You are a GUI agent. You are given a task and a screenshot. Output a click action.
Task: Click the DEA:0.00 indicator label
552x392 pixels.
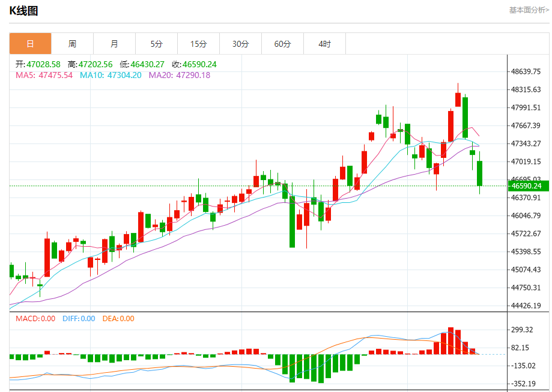point(118,319)
